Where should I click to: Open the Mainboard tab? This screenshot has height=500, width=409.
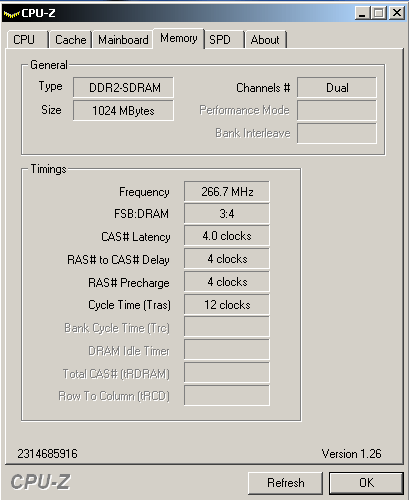[123, 40]
